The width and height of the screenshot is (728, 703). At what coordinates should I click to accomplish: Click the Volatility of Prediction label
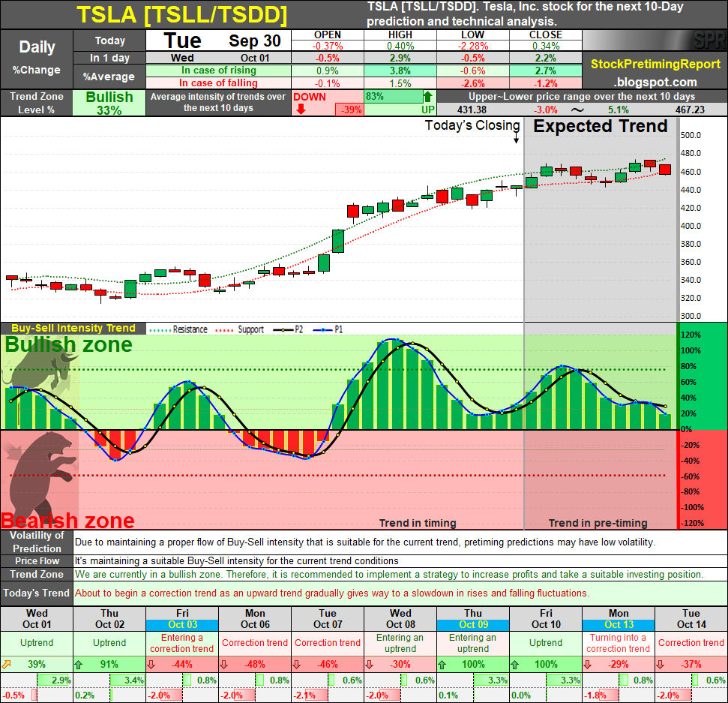[37, 542]
